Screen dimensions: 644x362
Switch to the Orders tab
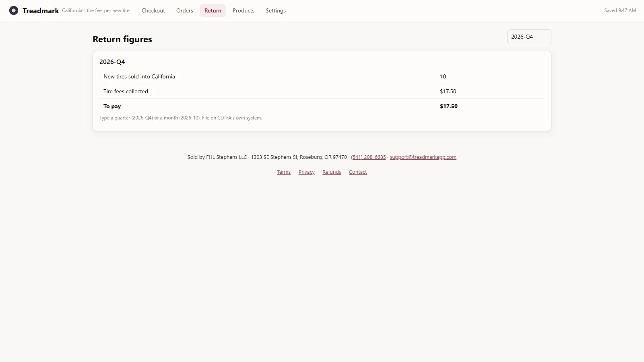coord(185,10)
